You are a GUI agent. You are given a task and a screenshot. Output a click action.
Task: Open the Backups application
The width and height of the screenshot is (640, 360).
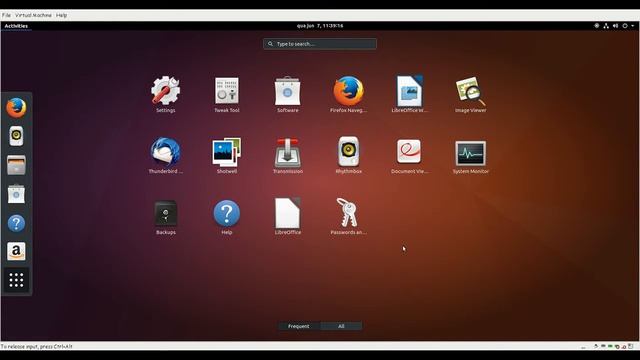[165, 213]
